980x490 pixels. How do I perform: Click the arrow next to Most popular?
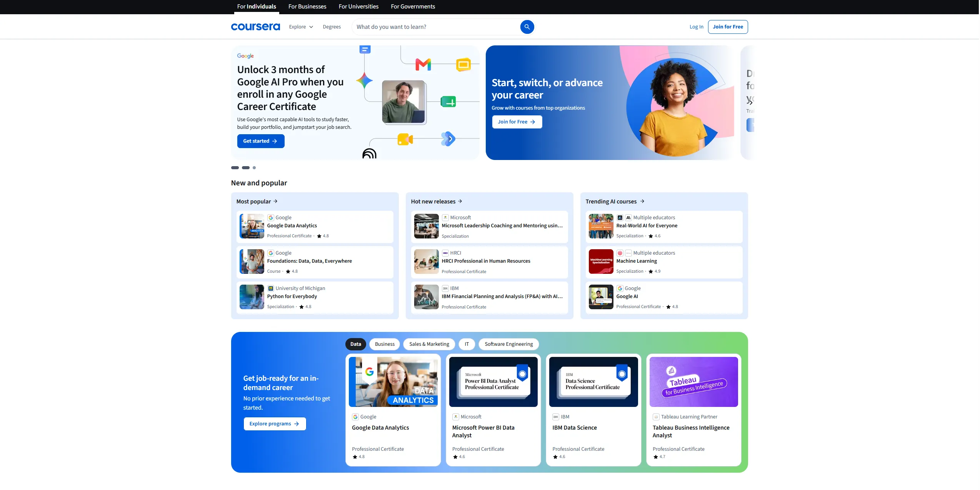pyautogui.click(x=275, y=202)
